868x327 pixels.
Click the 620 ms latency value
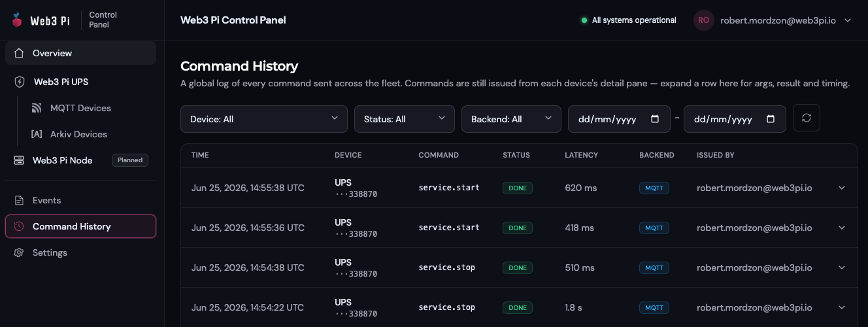[581, 188]
